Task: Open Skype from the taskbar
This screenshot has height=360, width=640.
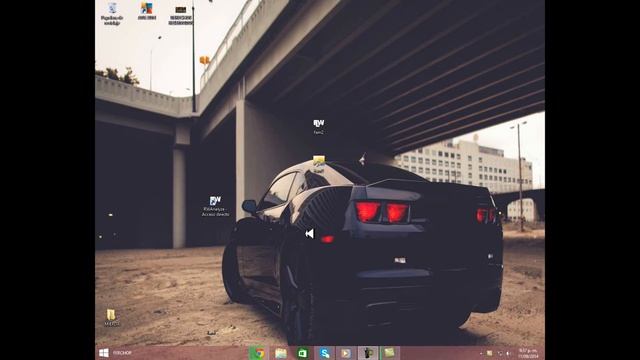Action: pos(324,353)
